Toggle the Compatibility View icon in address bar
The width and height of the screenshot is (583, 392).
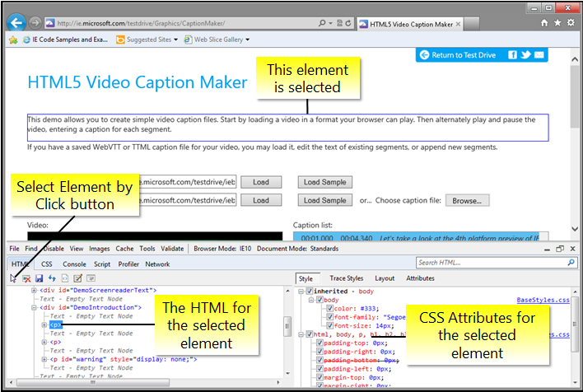click(x=340, y=23)
